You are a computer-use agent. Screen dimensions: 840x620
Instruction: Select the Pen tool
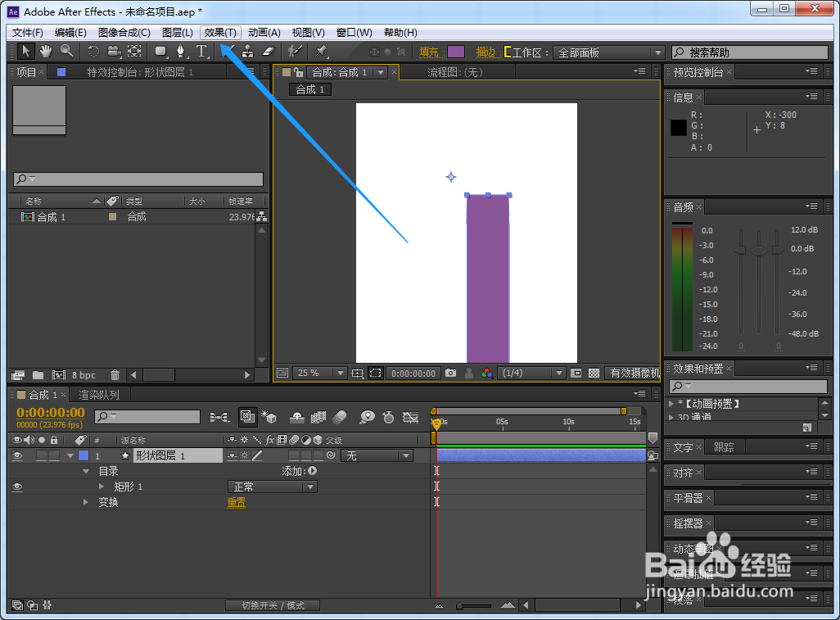tap(181, 52)
